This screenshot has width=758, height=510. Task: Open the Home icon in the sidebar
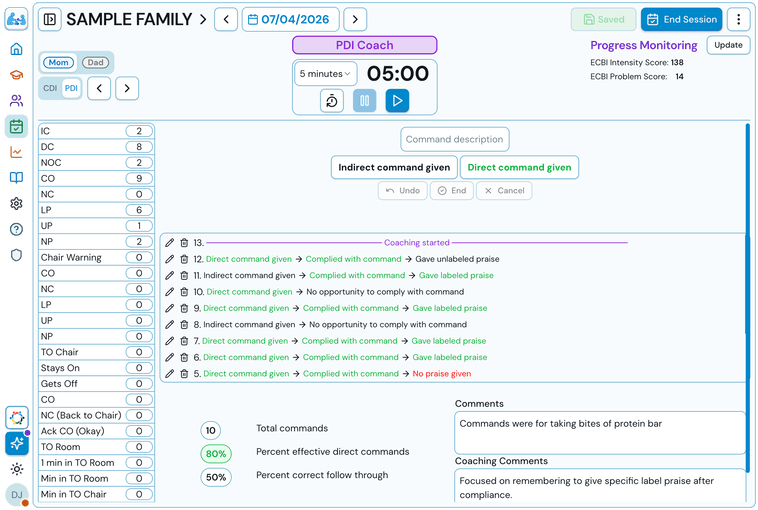(x=16, y=49)
